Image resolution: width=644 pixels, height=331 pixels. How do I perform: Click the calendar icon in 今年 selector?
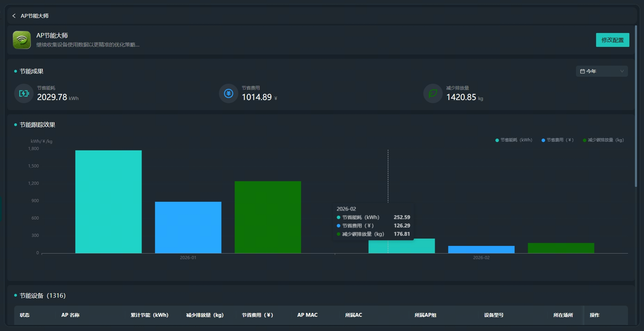pos(582,71)
